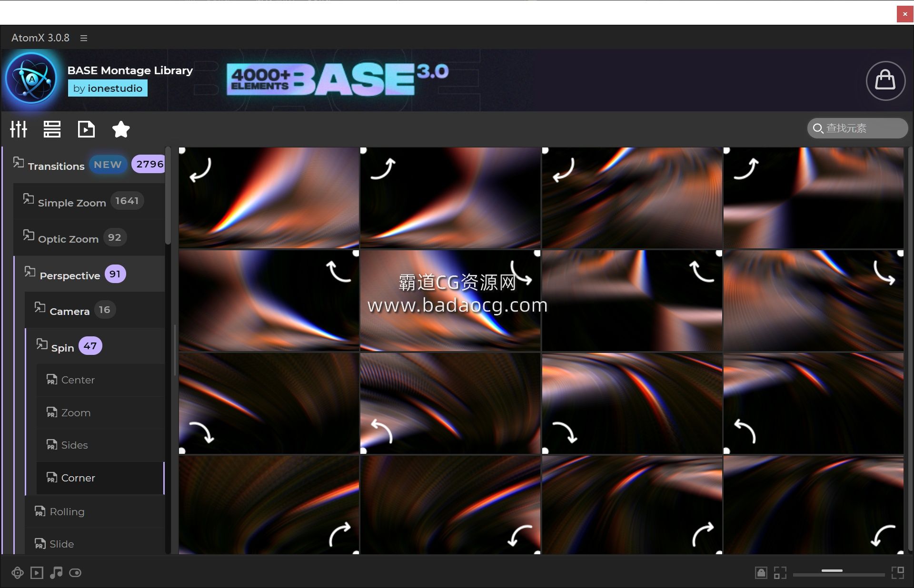Image resolution: width=914 pixels, height=588 pixels.
Task: Click the Center PR file icon
Action: [52, 380]
